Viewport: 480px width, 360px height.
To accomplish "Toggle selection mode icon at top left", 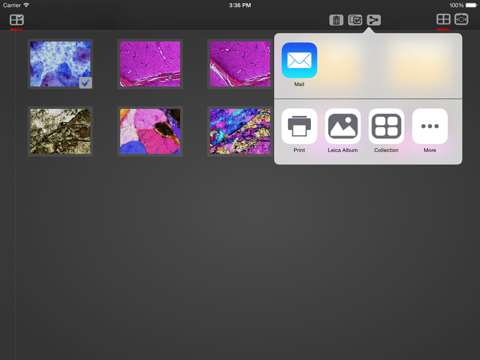I will coord(17,20).
